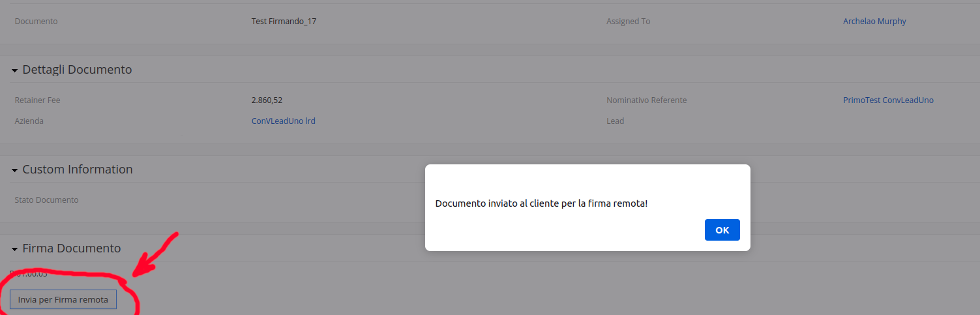Open the Archelao Murphy assigned user link
The height and width of the screenshot is (315, 980).
(x=874, y=22)
